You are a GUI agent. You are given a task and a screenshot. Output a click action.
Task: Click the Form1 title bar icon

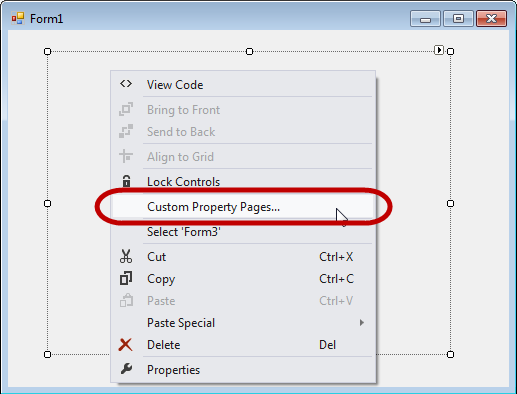click(18, 18)
